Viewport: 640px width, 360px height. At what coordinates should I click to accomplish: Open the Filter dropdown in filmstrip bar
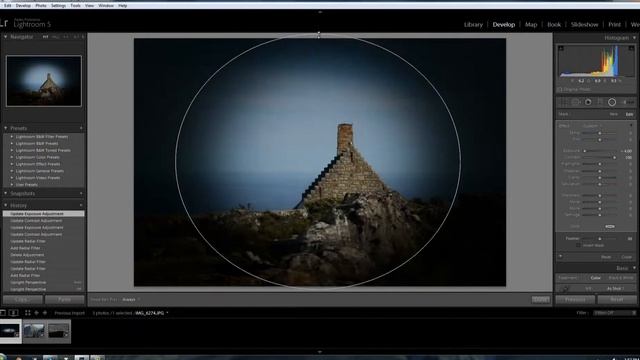[x=615, y=313]
